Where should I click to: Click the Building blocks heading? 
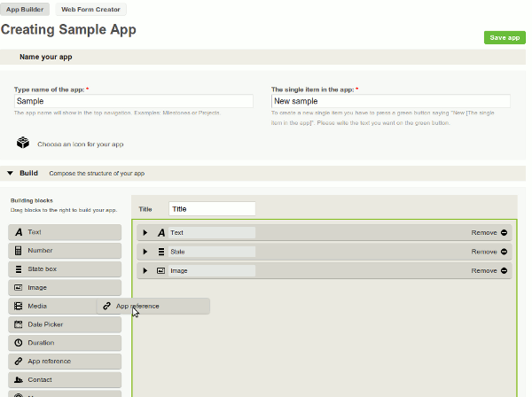(32, 200)
